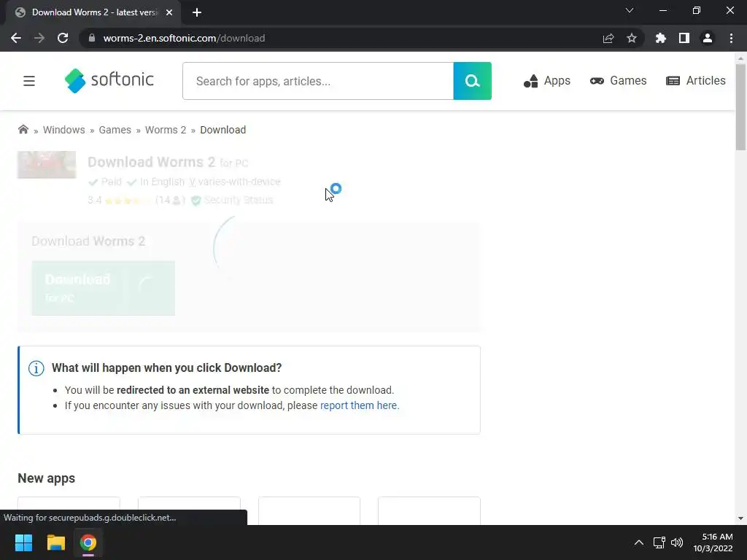Follow the report them here link
The height and width of the screenshot is (560, 747).
point(360,405)
